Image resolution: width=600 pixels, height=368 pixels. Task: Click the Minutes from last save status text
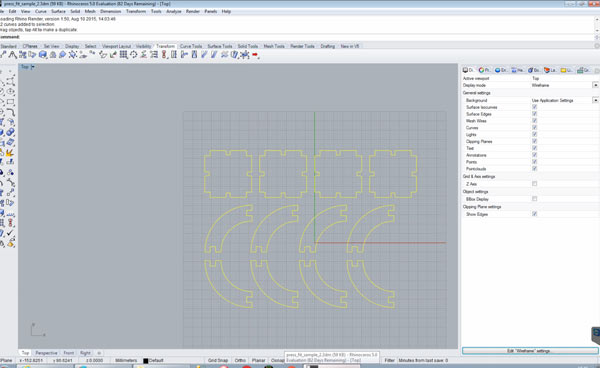423,360
